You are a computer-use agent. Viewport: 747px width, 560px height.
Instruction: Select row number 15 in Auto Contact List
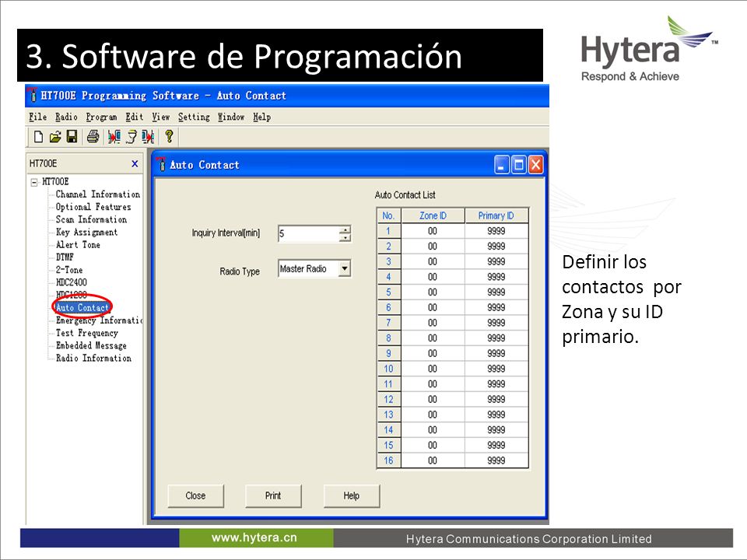click(x=389, y=445)
